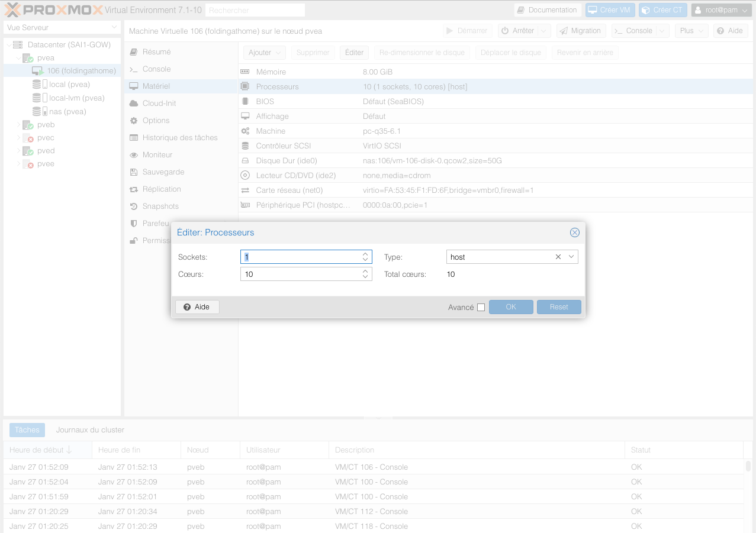Click the Aide button in dialog
The width and height of the screenshot is (756, 533).
(x=197, y=307)
